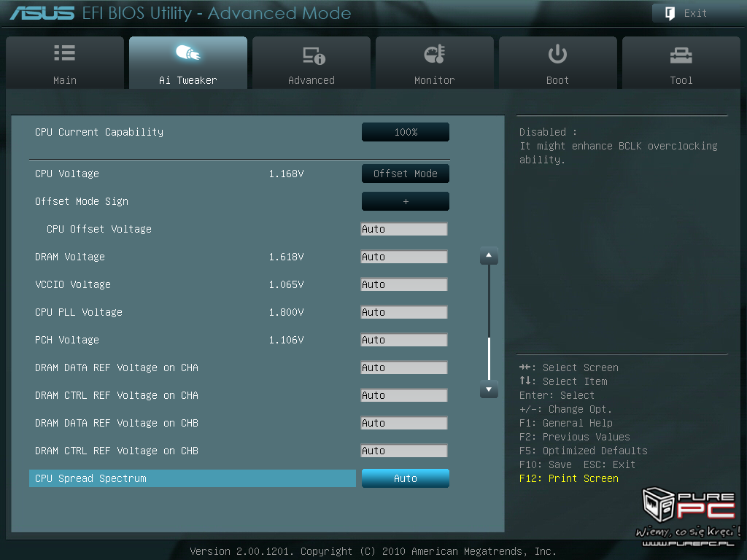Click the 1.618V DRAM voltage reading

pyautogui.click(x=286, y=257)
